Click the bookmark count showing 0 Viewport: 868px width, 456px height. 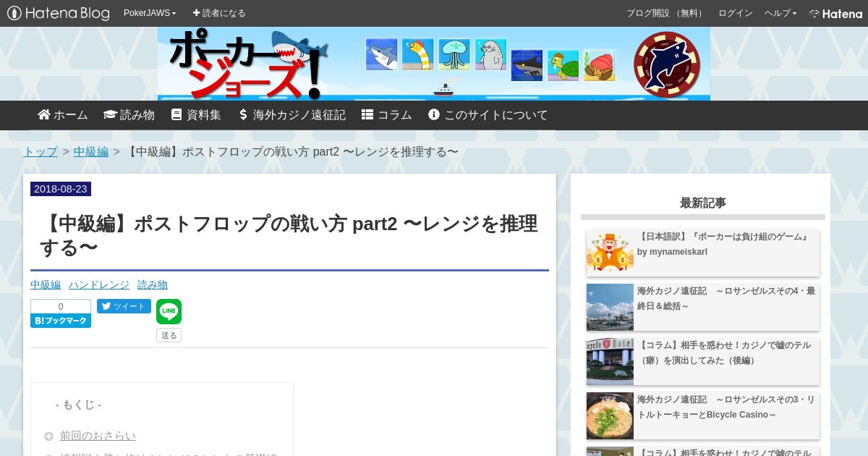61,307
